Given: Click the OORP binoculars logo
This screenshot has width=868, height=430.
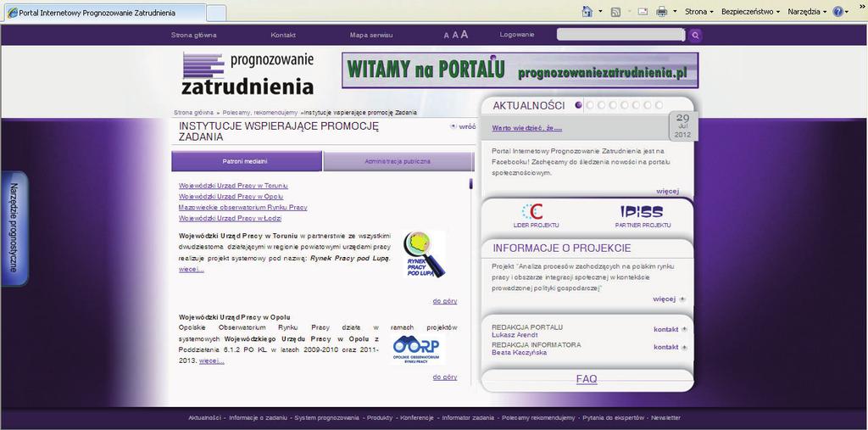Looking at the screenshot, I should tap(415, 349).
